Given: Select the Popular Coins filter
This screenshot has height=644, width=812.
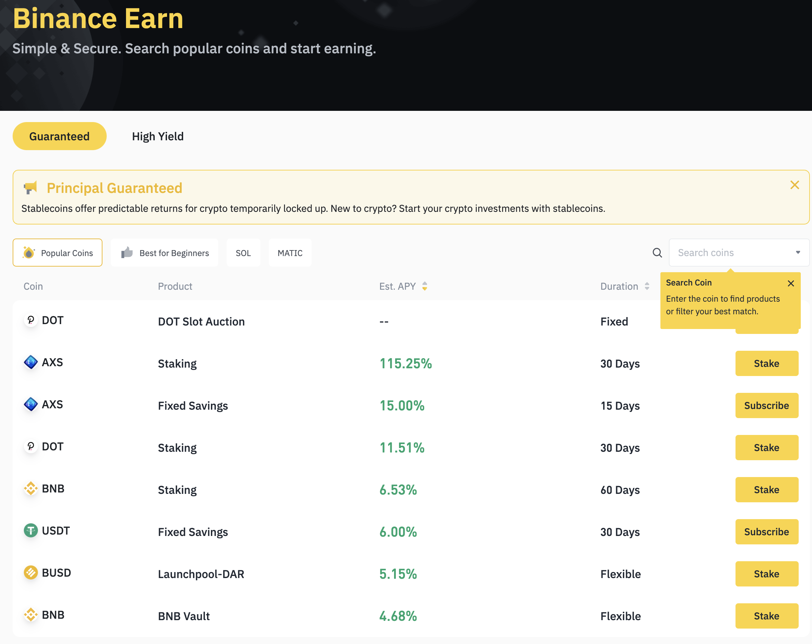Looking at the screenshot, I should (58, 253).
